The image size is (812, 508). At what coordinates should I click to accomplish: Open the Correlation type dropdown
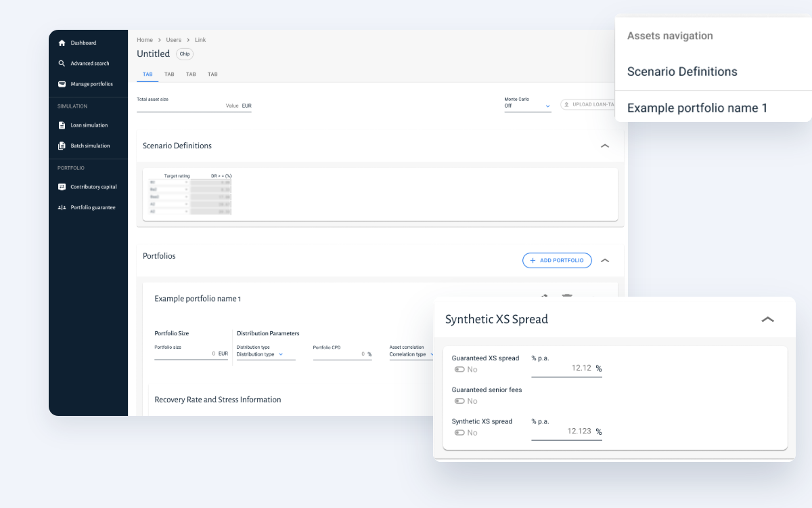411,354
